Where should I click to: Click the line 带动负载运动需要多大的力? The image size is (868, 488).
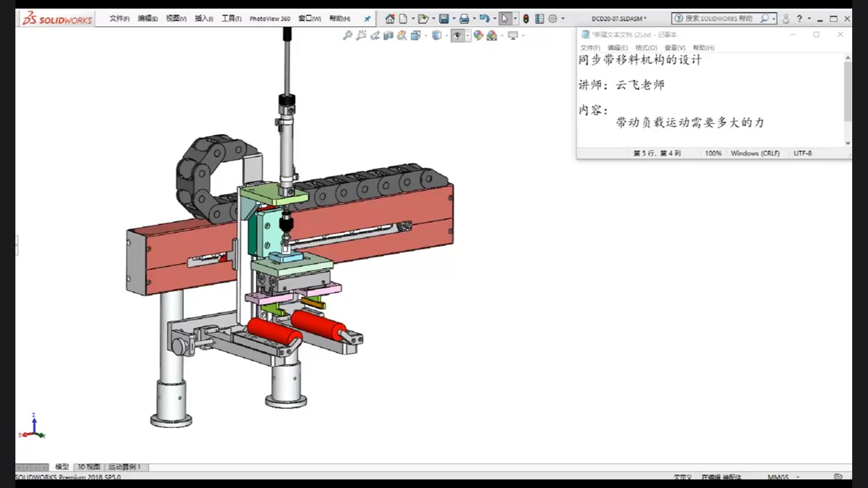click(x=690, y=122)
